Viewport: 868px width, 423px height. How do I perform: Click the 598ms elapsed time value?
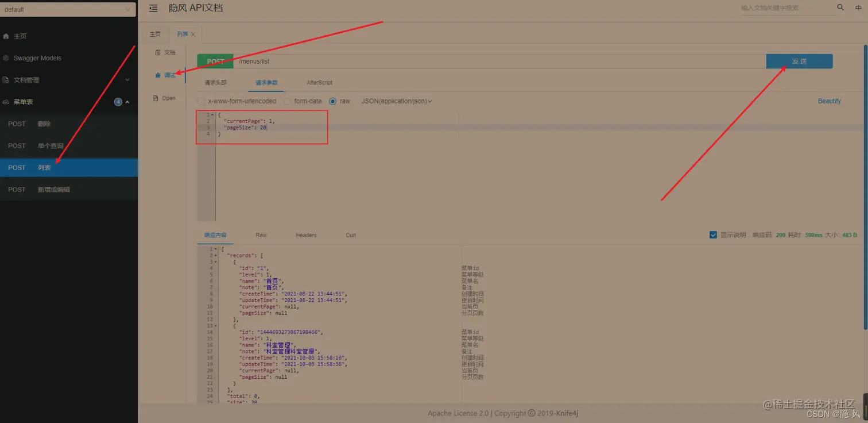pos(813,235)
